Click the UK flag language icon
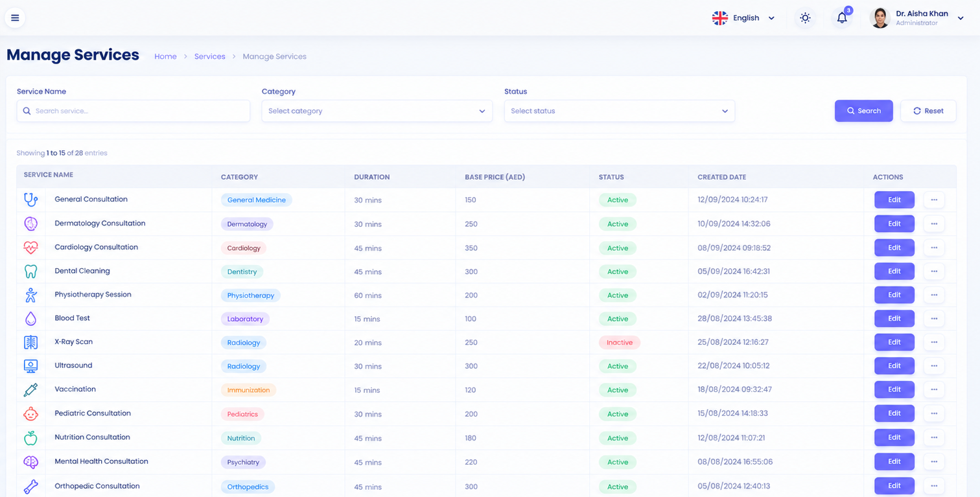Image resolution: width=980 pixels, height=497 pixels. tap(720, 18)
